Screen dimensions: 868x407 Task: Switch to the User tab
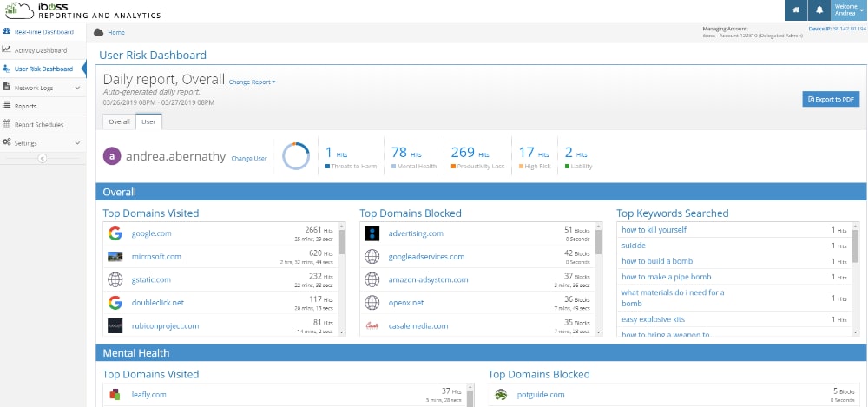(149, 121)
